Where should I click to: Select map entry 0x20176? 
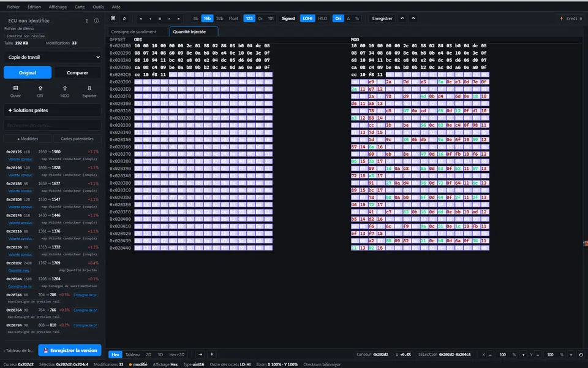[53, 155]
